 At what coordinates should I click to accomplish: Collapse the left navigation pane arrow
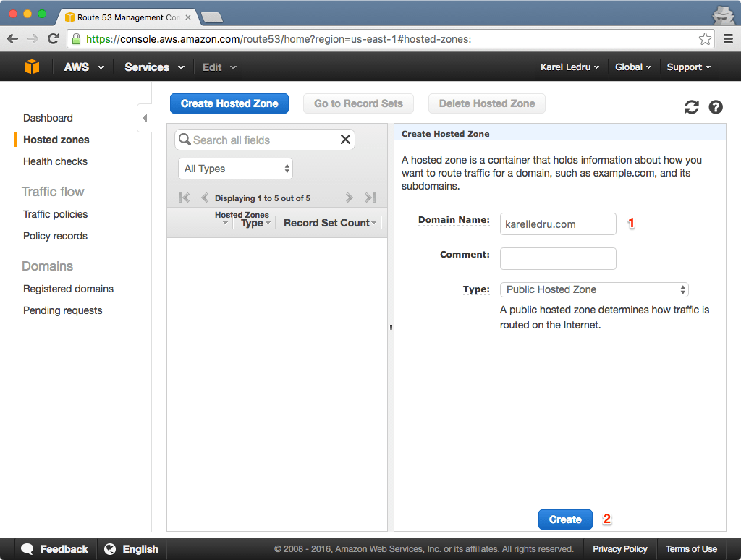145,118
